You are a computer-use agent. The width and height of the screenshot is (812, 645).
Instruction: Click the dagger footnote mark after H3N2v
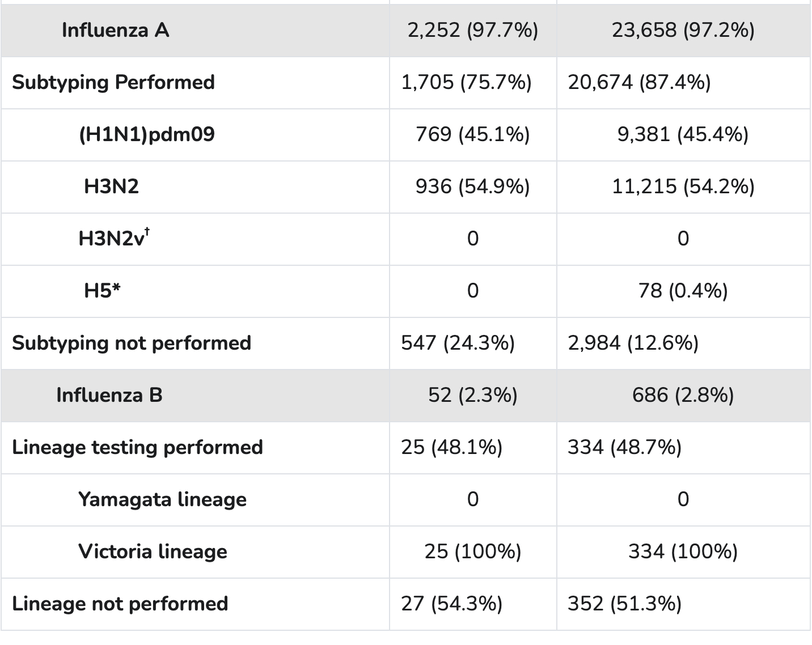coord(147,231)
